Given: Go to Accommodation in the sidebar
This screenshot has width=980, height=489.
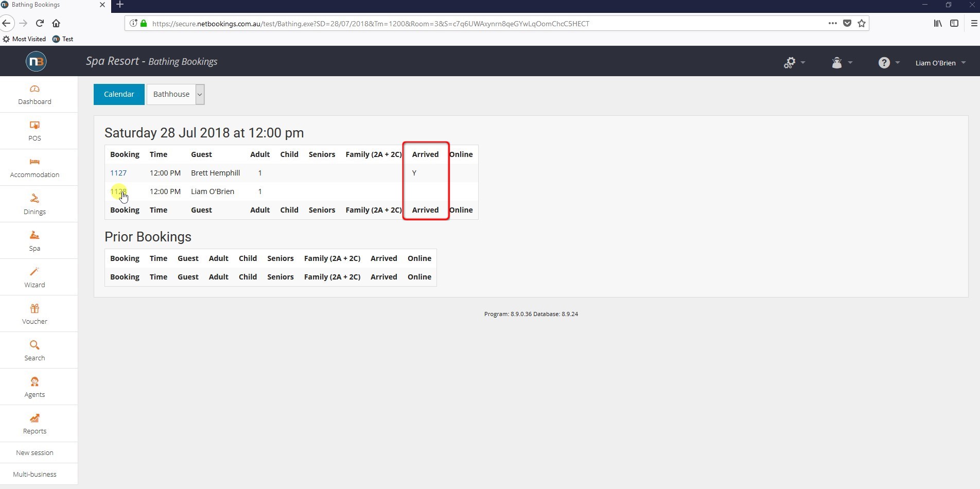Looking at the screenshot, I should pyautogui.click(x=34, y=168).
